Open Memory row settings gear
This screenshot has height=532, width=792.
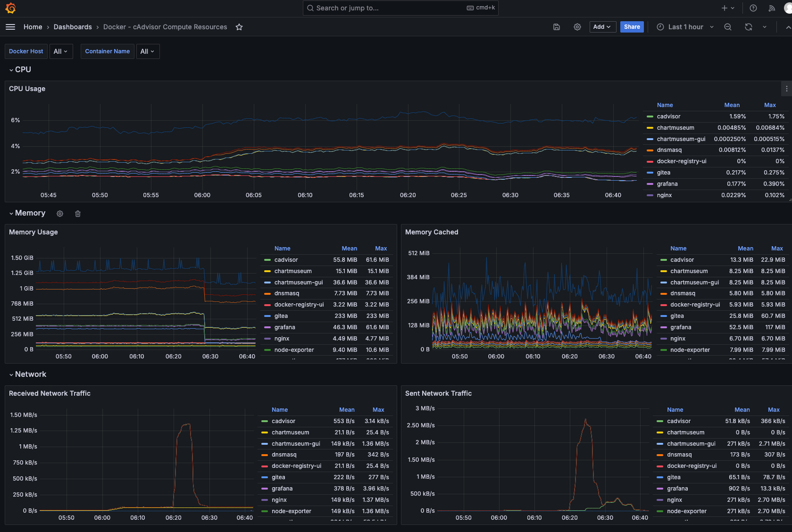click(60, 214)
